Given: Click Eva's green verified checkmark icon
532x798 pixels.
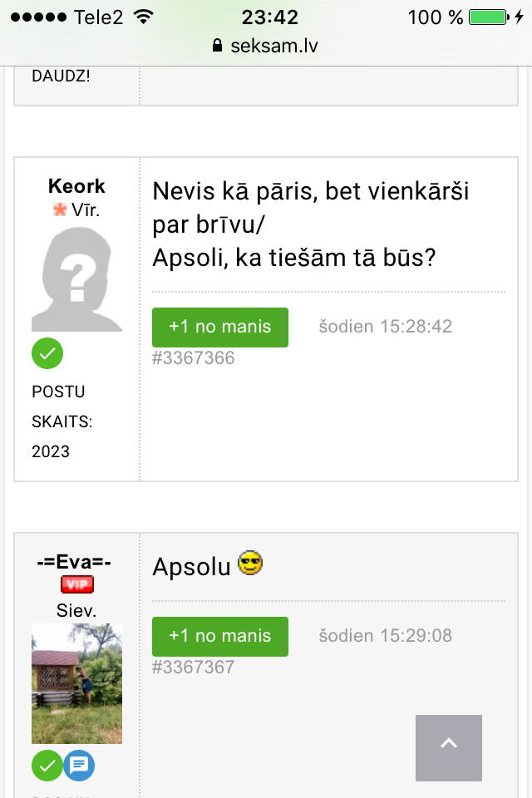Looking at the screenshot, I should point(47,765).
